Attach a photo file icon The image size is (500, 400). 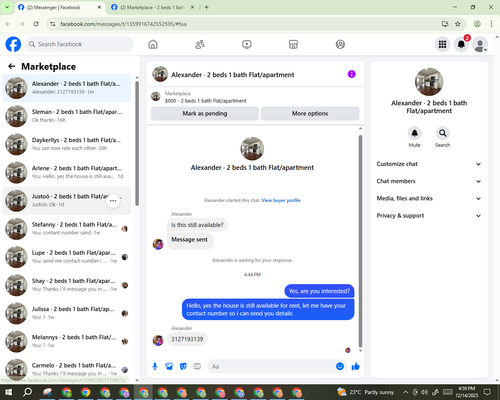[169, 367]
